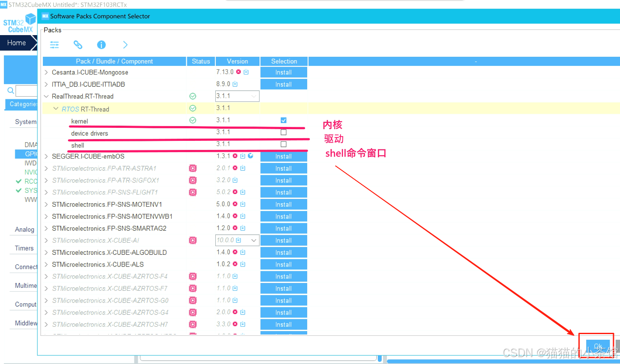Click the right chevron icon in Packs toolbar
The image size is (620, 364).
coord(125,45)
